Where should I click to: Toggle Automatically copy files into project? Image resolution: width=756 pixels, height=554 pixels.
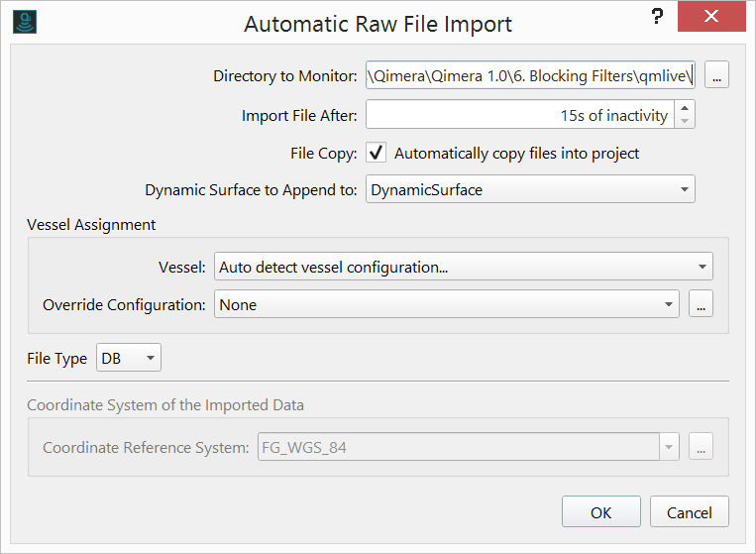[377, 153]
